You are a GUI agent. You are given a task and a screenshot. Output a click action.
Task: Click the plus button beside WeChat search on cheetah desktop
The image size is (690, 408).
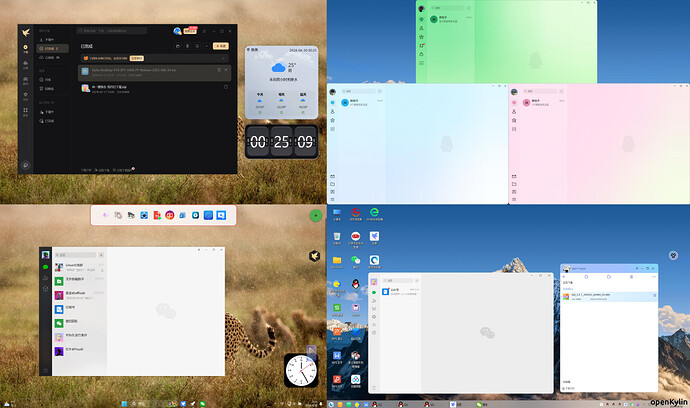click(101, 256)
